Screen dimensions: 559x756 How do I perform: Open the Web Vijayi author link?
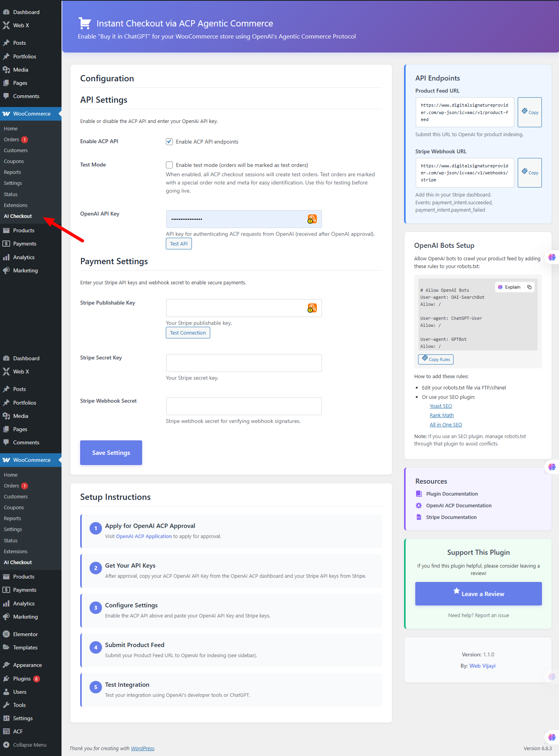click(482, 666)
